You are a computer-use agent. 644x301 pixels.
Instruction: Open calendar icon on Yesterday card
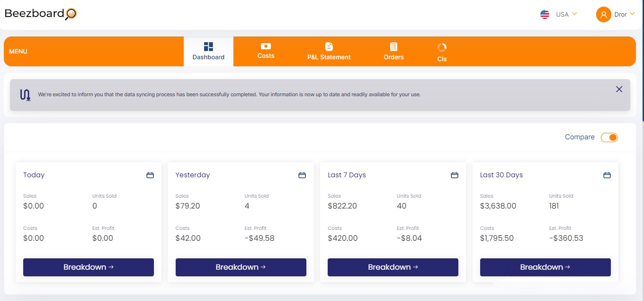[302, 175]
